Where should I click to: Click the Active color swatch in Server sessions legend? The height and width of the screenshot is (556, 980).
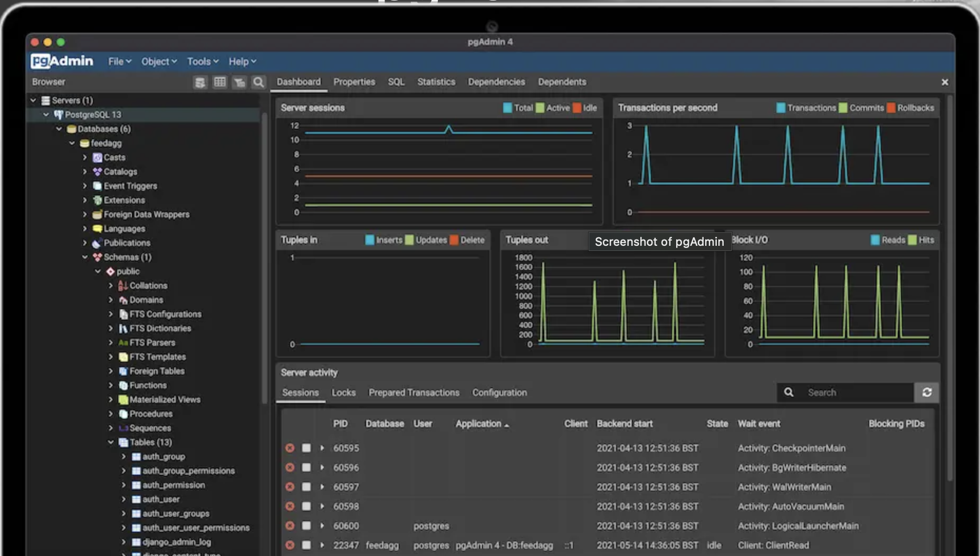(x=539, y=108)
